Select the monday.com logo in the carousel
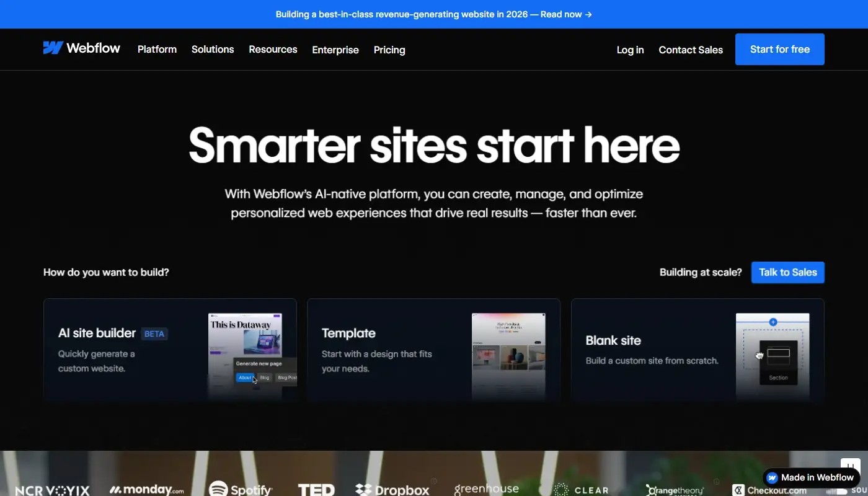Screen dimensions: 868x496 click(x=146, y=489)
